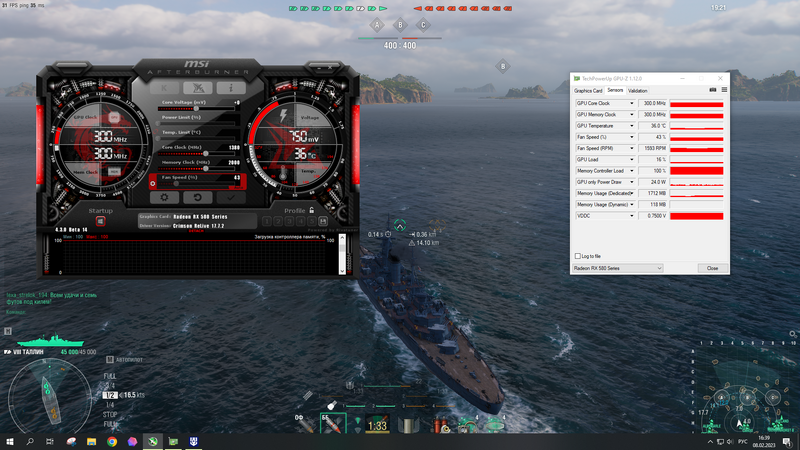Open the GPU-Z hamburger menu
The height and width of the screenshot is (450, 800).
click(x=724, y=90)
